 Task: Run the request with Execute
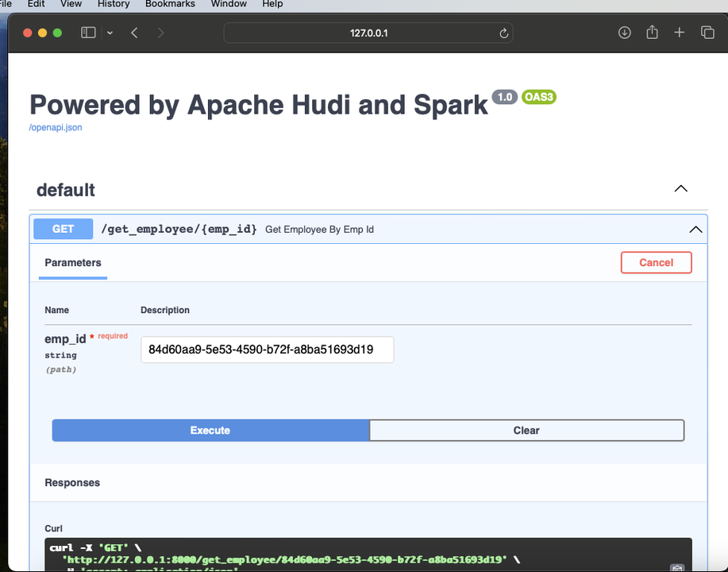pos(211,431)
